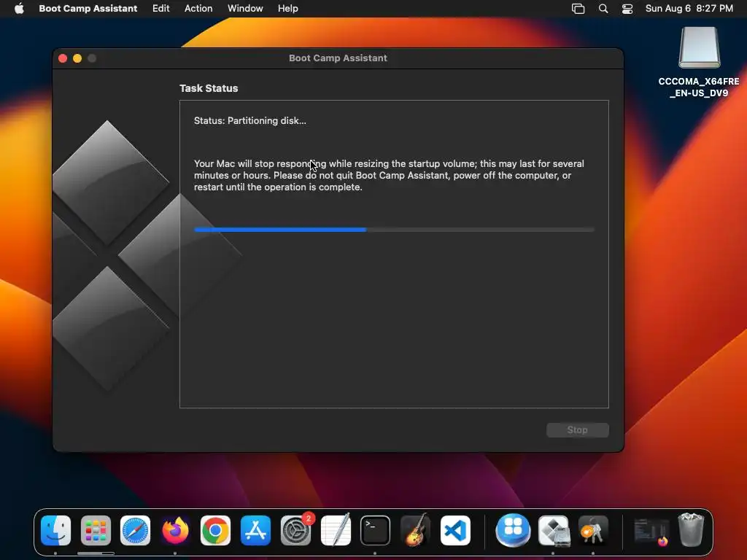
Task: Click the 'Status: Partitioning disk...' text
Action: coord(250,120)
